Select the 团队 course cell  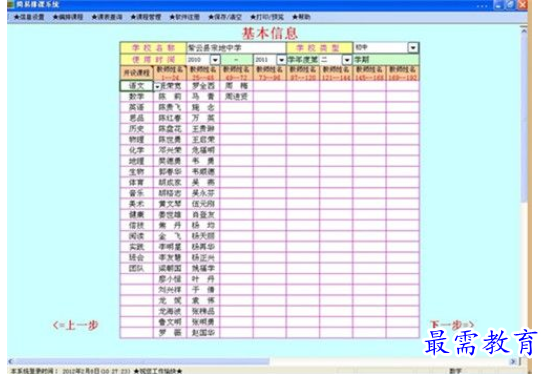click(x=136, y=268)
